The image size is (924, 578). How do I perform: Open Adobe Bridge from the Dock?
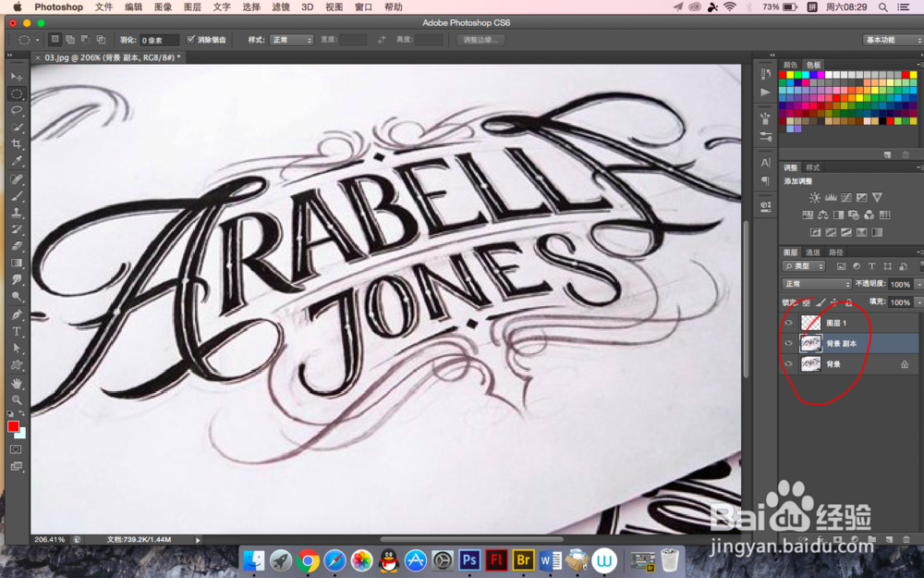click(x=523, y=560)
